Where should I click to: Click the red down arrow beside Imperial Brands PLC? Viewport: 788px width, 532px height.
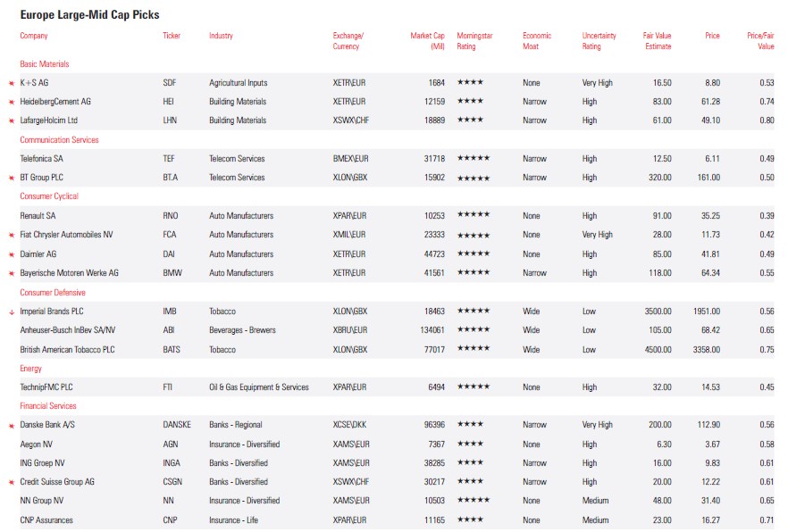point(11,312)
